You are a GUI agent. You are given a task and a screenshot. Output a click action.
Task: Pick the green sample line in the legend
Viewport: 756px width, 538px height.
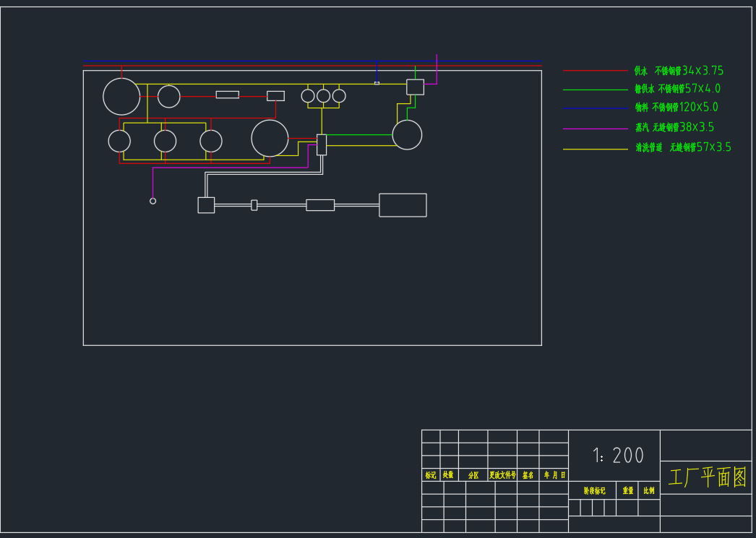click(x=596, y=90)
